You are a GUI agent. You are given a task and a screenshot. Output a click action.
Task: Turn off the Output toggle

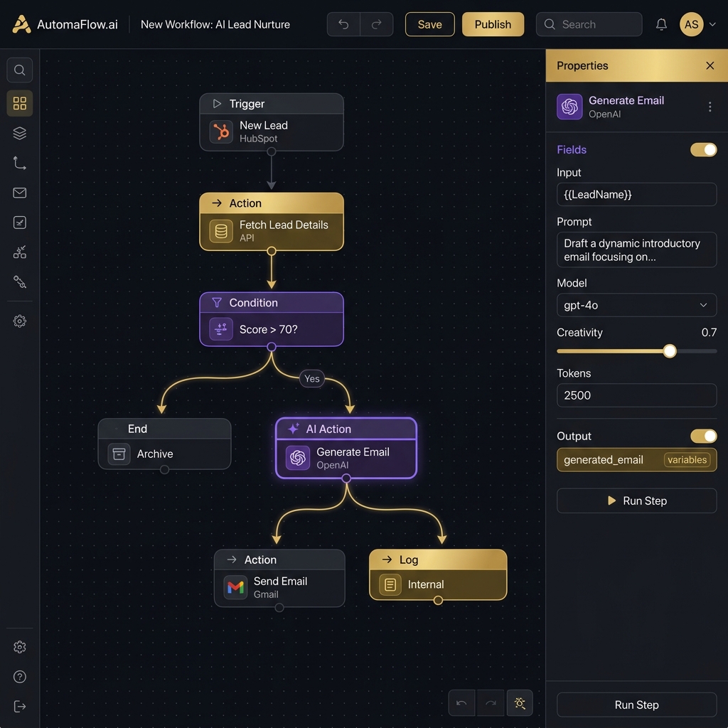tap(703, 436)
